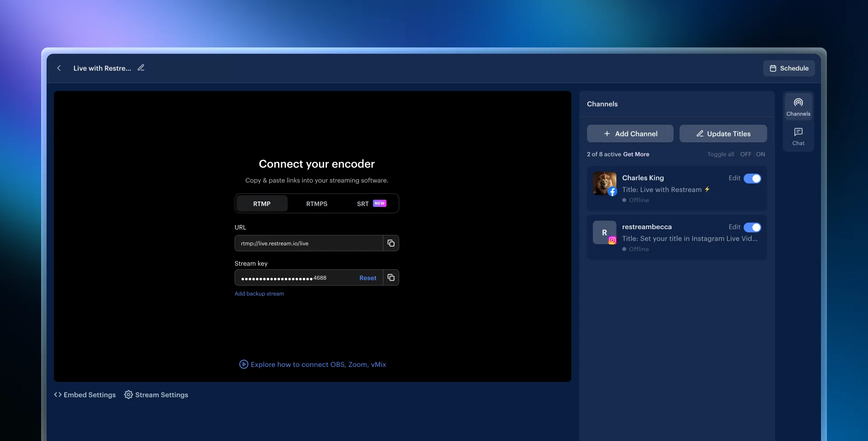This screenshot has height=441, width=868.
Task: Rename the stream using the pencil icon
Action: coord(141,67)
